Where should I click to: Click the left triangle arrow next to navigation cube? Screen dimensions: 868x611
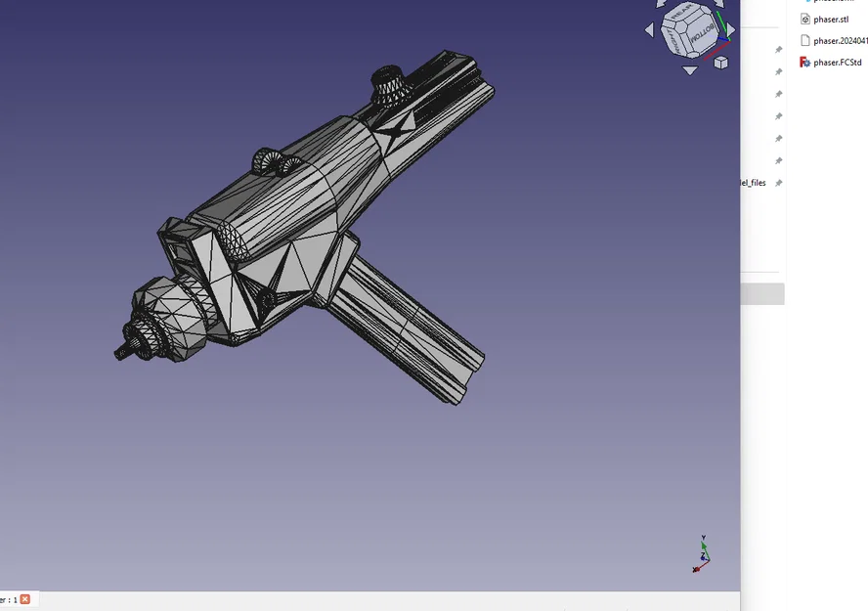click(649, 30)
